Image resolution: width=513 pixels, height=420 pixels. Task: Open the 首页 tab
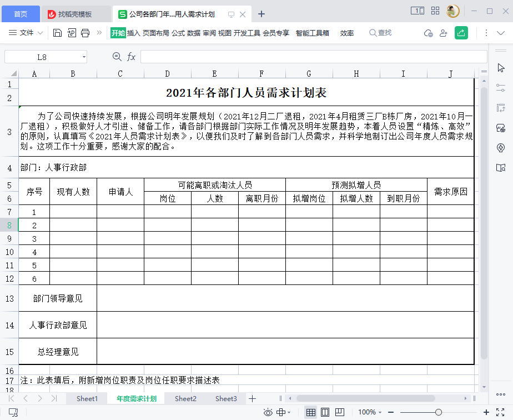(21, 14)
